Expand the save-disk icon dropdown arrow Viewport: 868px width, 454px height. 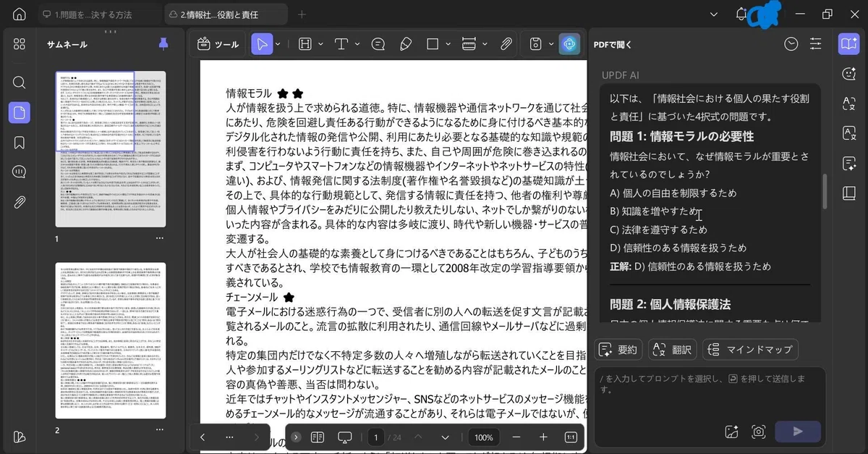(x=551, y=44)
